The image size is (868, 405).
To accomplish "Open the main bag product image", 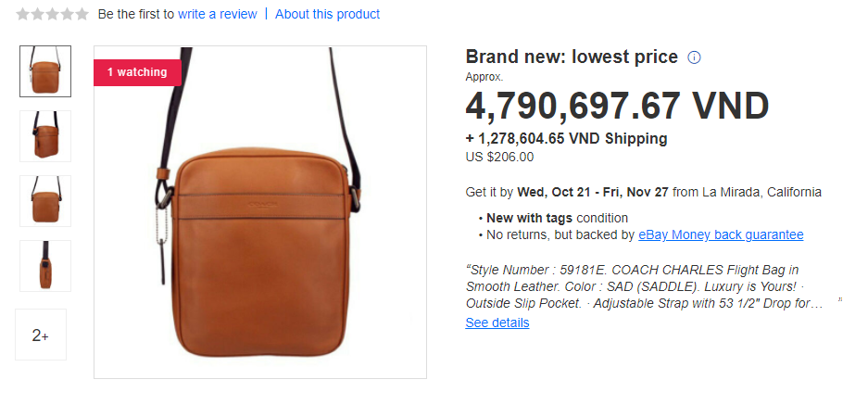I will click(x=260, y=212).
